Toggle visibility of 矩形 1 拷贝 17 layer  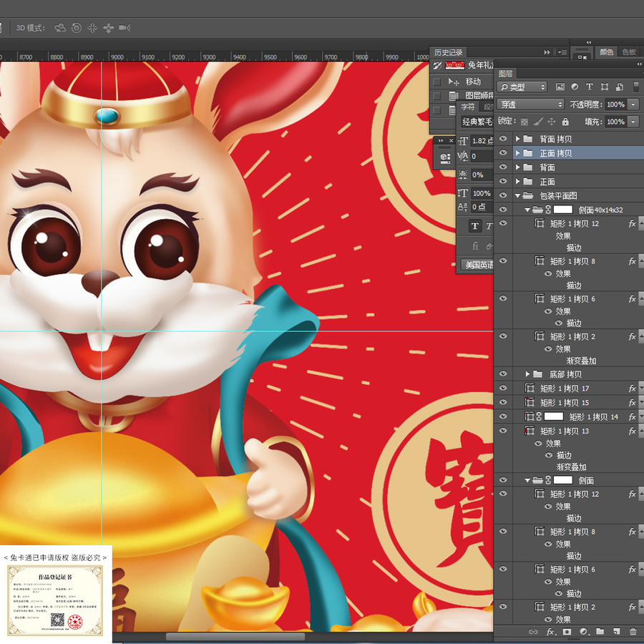503,388
